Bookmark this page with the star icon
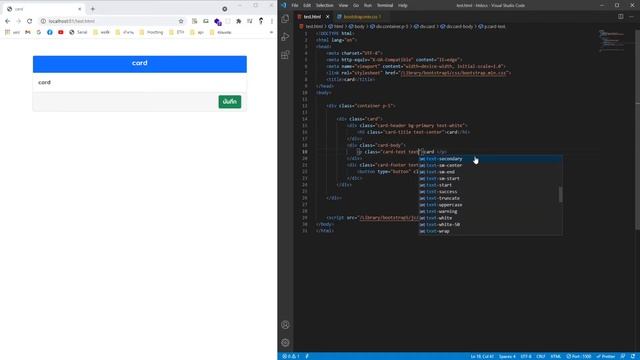 point(181,21)
